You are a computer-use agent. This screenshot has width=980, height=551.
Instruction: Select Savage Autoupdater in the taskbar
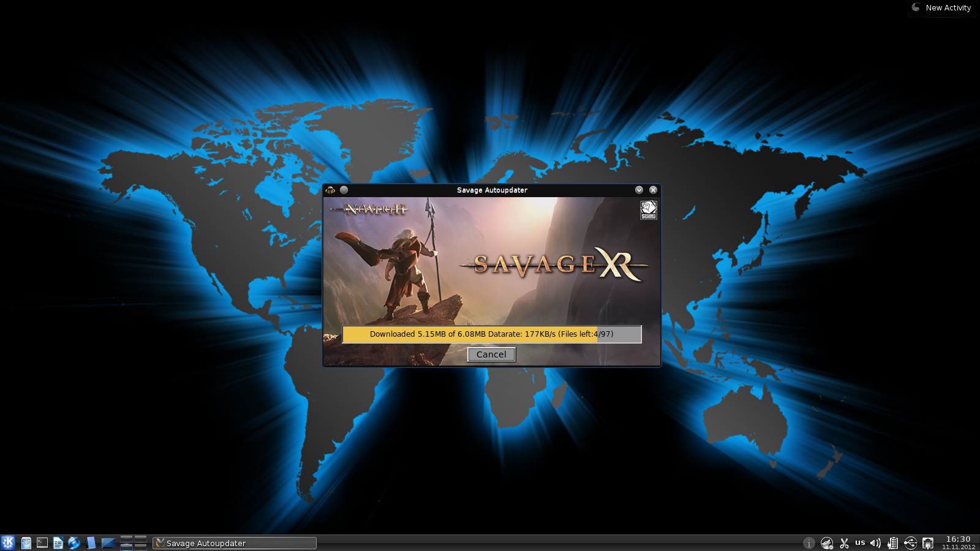pyautogui.click(x=234, y=543)
